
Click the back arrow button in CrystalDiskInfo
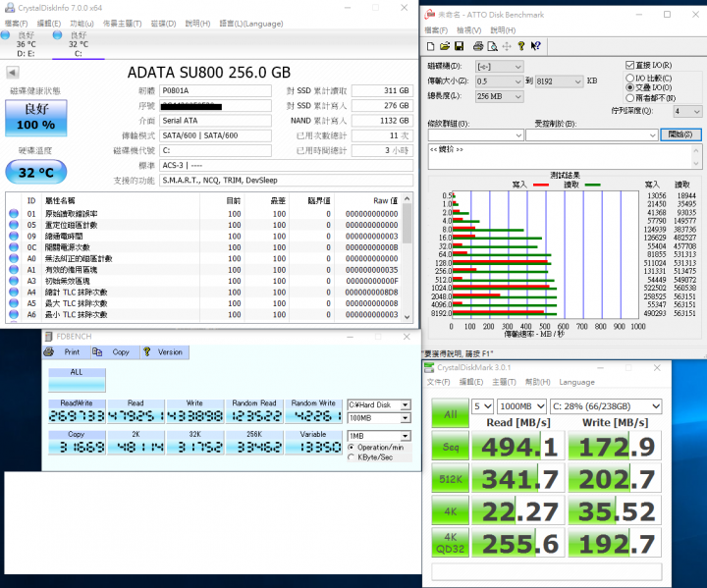tap(13, 72)
